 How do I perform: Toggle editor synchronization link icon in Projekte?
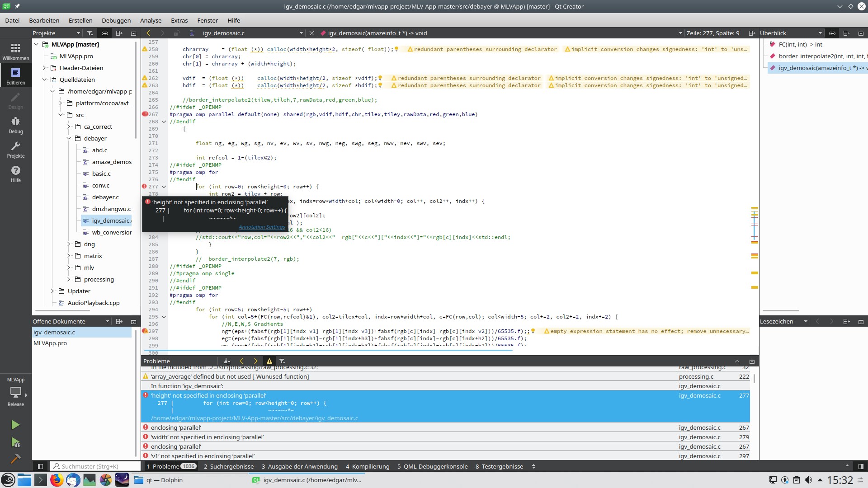(x=104, y=33)
